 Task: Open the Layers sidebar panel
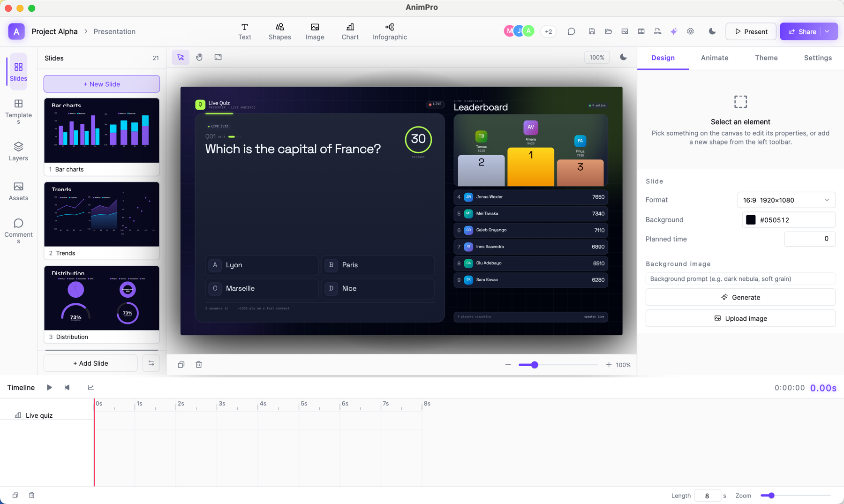coord(18,151)
